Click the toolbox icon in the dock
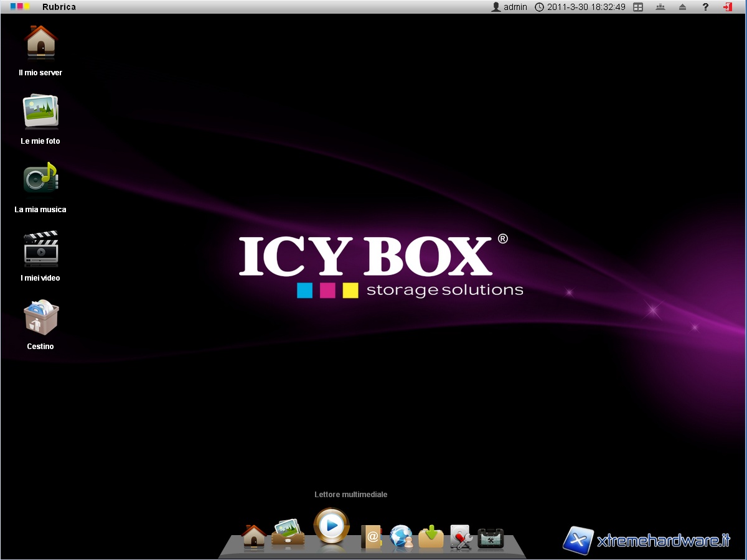This screenshot has height=560, width=747. click(x=491, y=538)
